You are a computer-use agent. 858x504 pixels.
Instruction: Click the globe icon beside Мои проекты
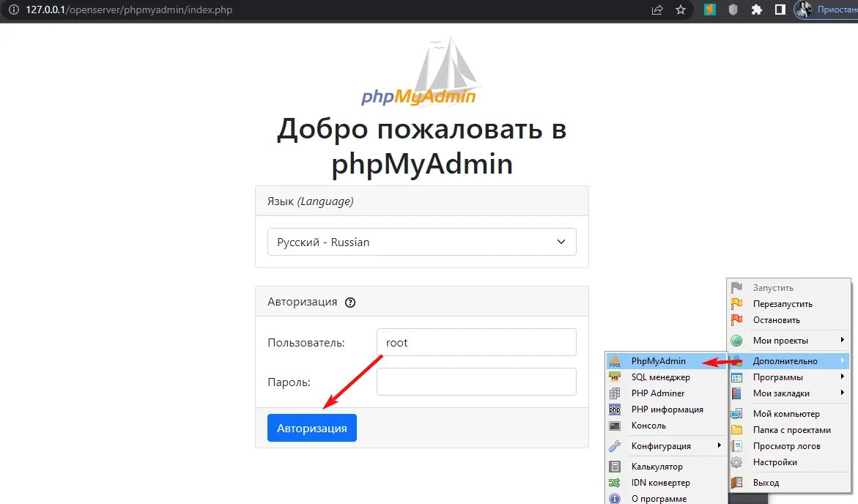(737, 341)
